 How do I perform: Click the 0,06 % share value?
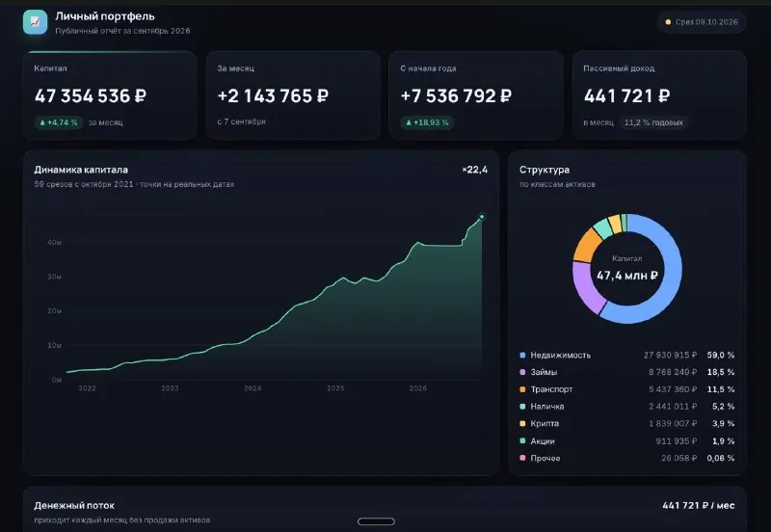pos(721,458)
